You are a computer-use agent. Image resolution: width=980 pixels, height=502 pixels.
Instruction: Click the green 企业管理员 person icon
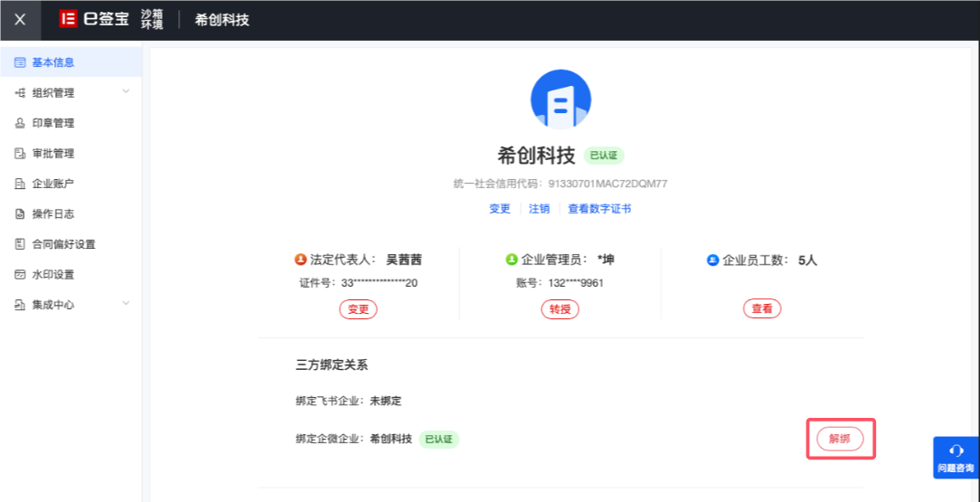(512, 260)
